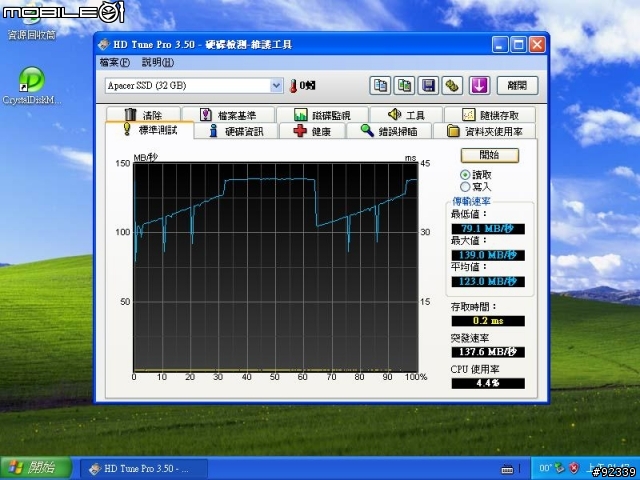Click the 開始 start benchmark button
The height and width of the screenshot is (480, 640).
coord(489,155)
